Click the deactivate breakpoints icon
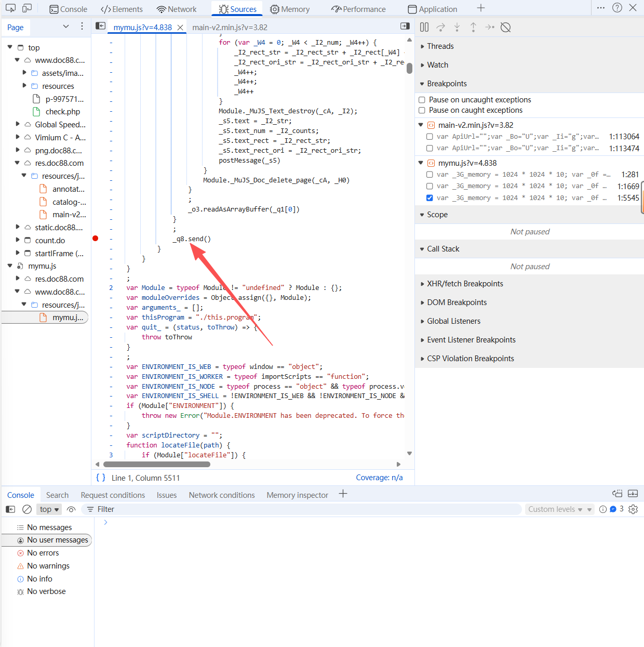Screen dimensions: 644x647 coord(505,28)
